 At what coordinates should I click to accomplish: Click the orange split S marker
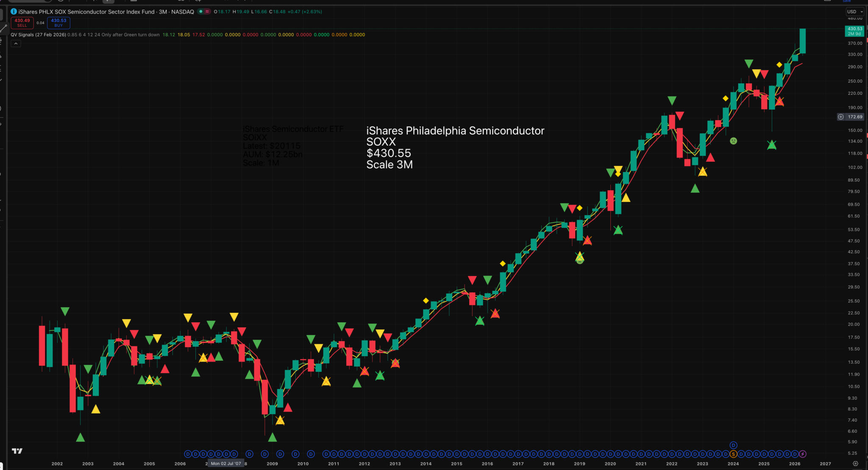tap(733, 454)
